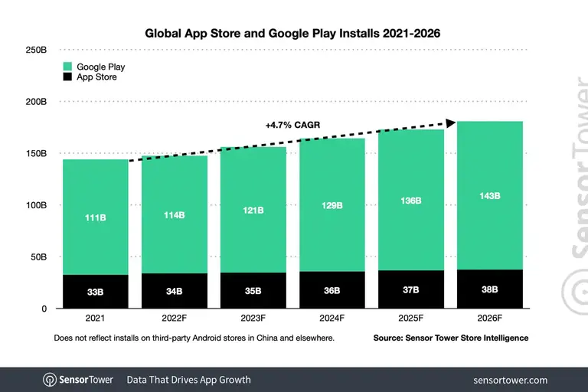The width and height of the screenshot is (588, 392).
Task: Click the +4.7% CAGR annotation label
Action: [293, 124]
